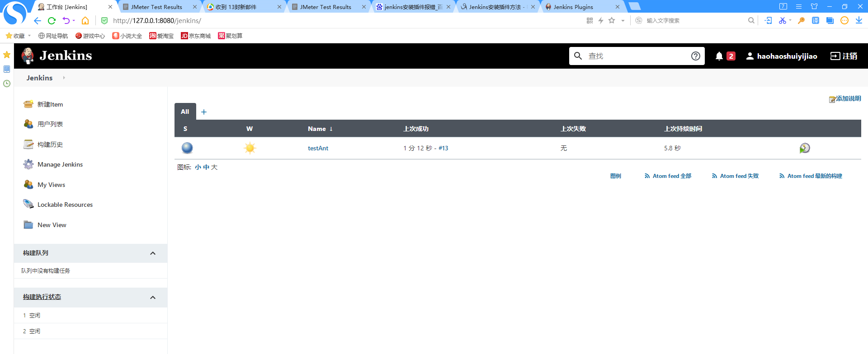Click testAnt sunny weather icon
This screenshot has width=868, height=354.
tap(250, 148)
